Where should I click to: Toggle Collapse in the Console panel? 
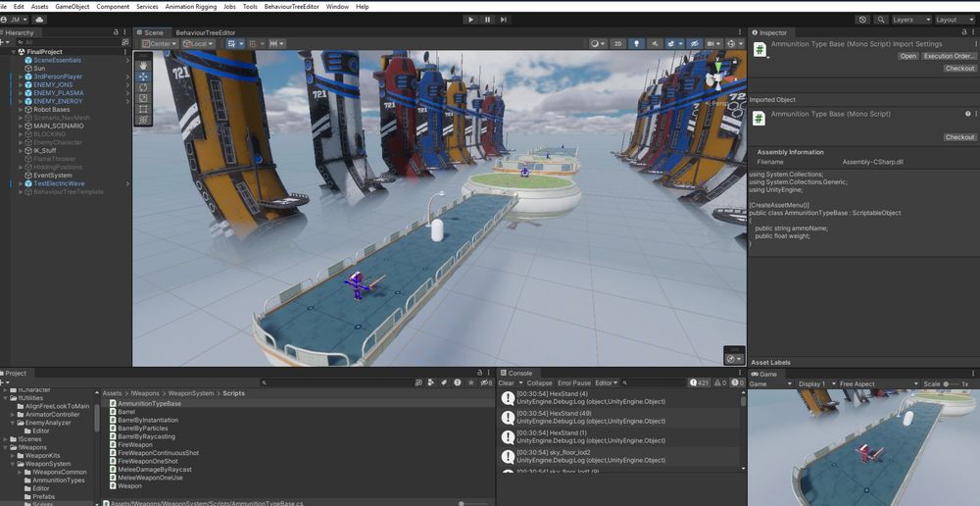click(x=539, y=383)
